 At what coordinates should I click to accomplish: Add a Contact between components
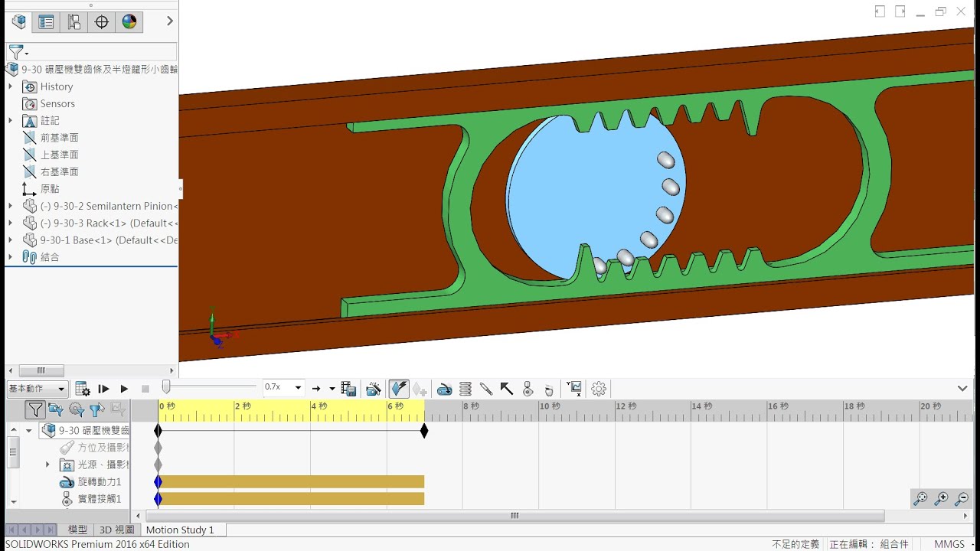point(528,389)
